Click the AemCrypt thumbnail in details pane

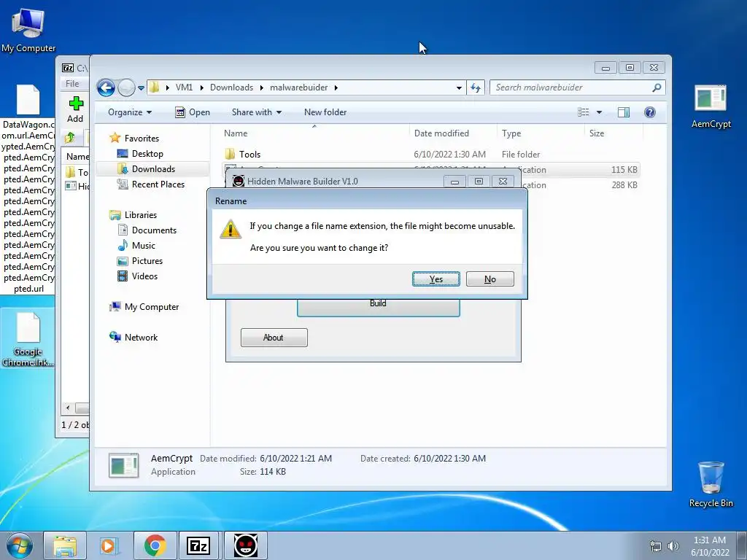click(x=124, y=465)
